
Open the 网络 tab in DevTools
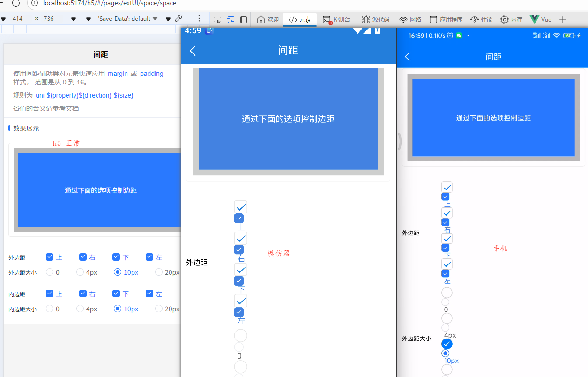tap(410, 20)
